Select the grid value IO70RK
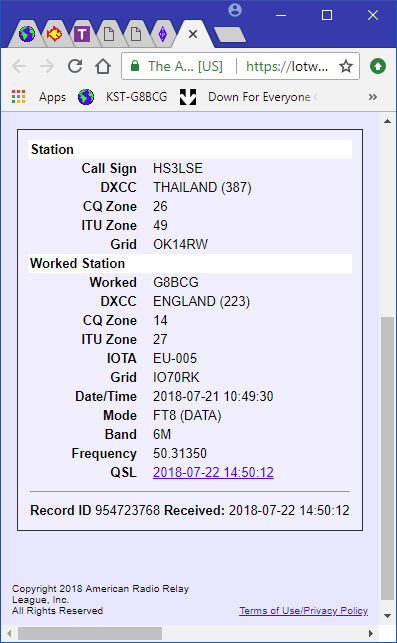397x643 pixels. [176, 377]
